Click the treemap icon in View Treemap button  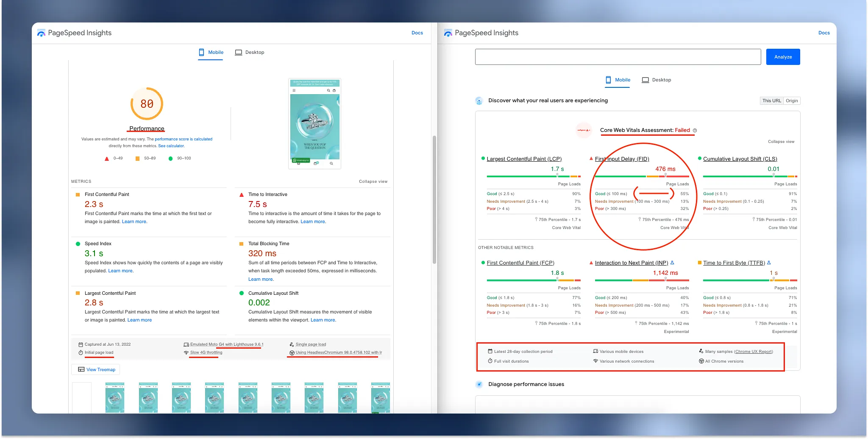coord(81,369)
